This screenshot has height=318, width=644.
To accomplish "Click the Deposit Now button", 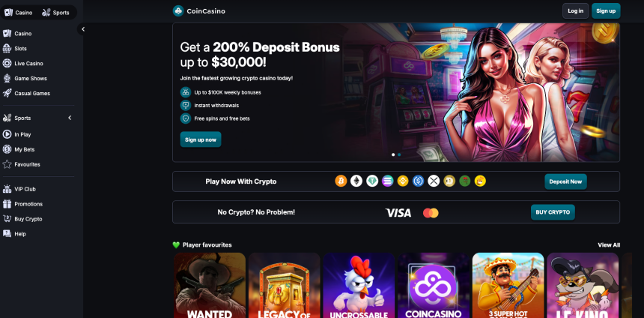I will [x=565, y=181].
